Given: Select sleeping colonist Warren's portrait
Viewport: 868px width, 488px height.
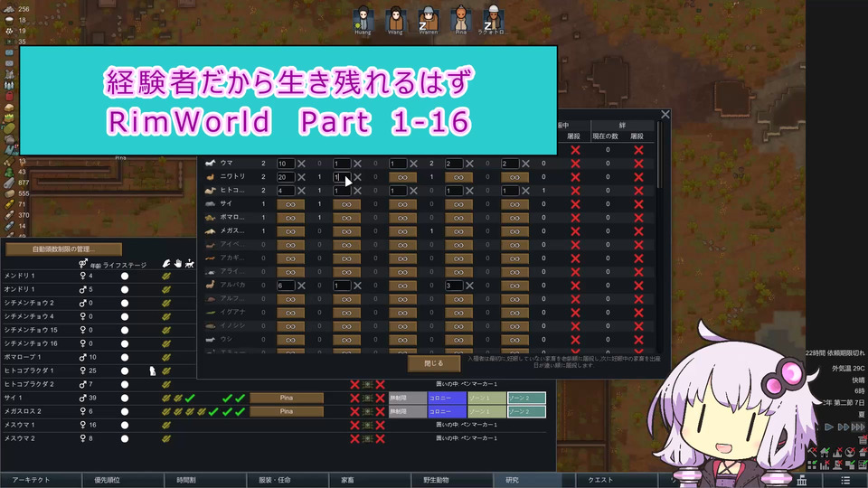Looking at the screenshot, I should pyautogui.click(x=428, y=18).
